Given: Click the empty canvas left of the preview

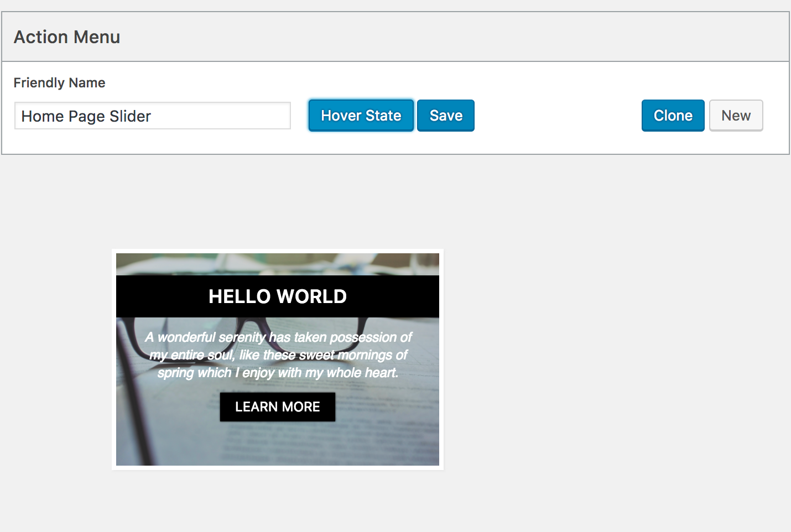Looking at the screenshot, I should [x=55, y=359].
